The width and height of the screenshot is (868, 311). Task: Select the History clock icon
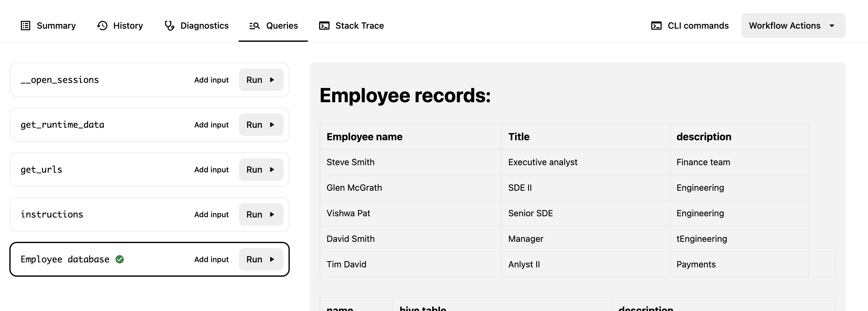click(102, 26)
